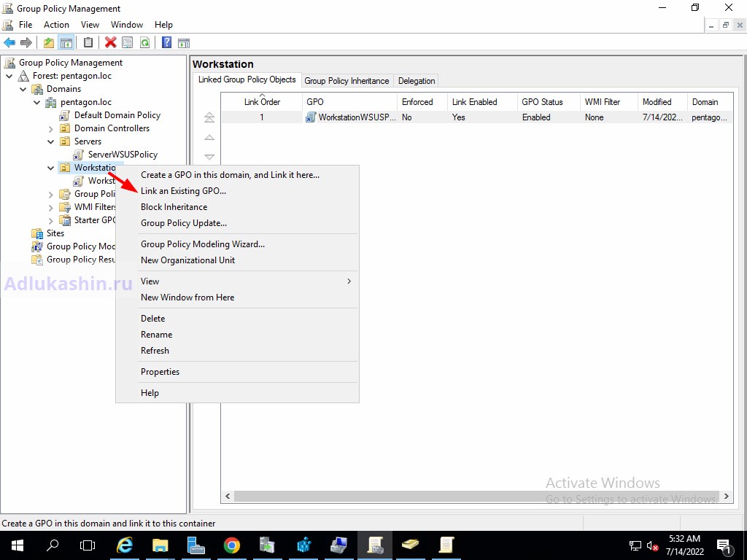Move link up with the top arrow

tap(209, 117)
